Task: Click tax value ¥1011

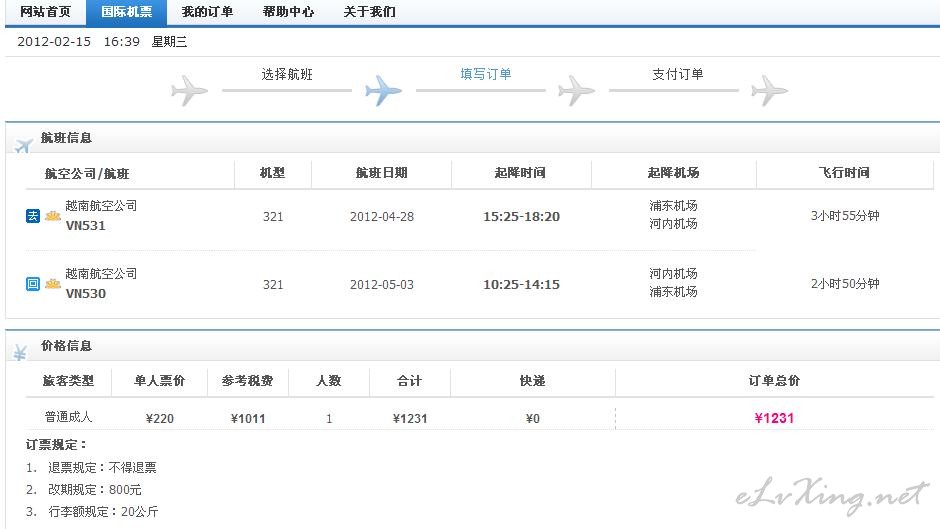Action: [248, 419]
